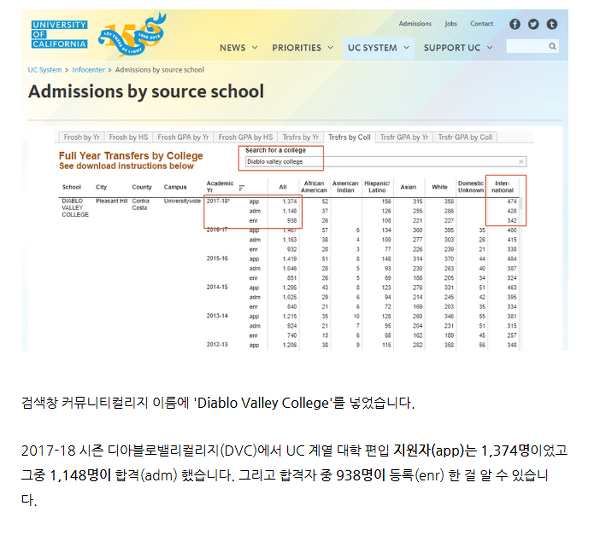The image size is (600, 535).
Task: Click the Campus column header
Action: pos(175,187)
